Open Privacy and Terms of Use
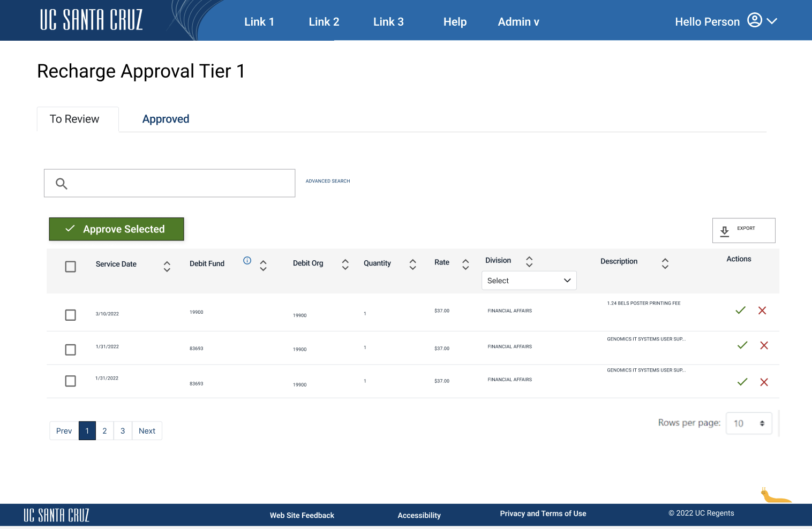This screenshot has width=812, height=529. click(543, 513)
